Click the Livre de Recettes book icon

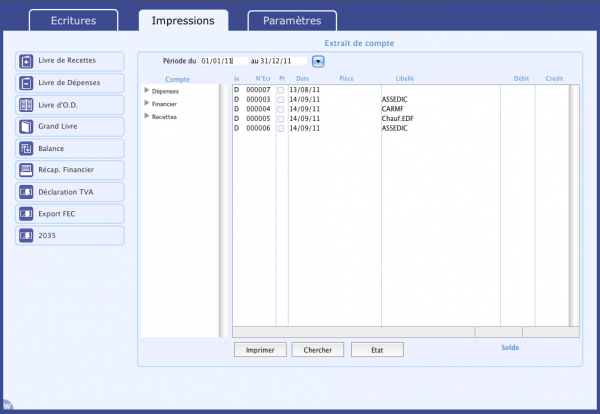point(26,61)
